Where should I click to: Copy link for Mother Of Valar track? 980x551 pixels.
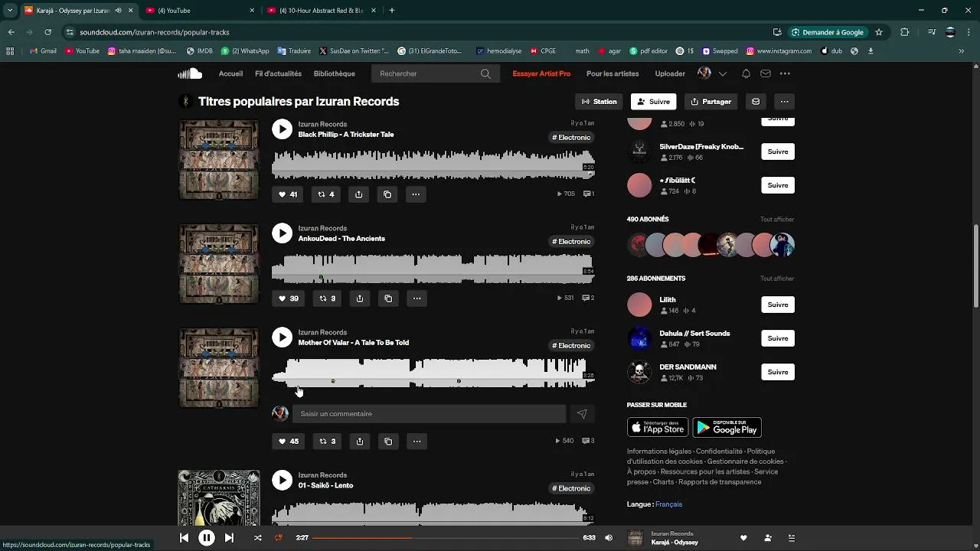tap(388, 442)
